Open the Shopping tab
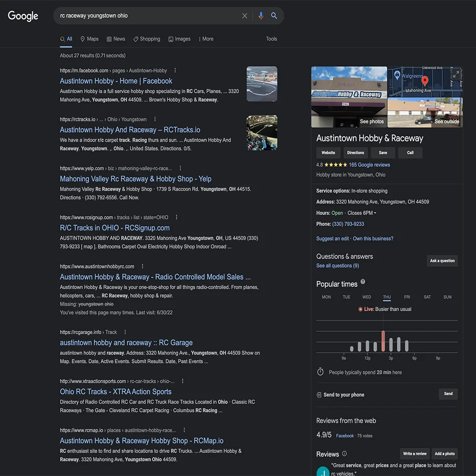Screen dimensions: 476x476 click(147, 39)
